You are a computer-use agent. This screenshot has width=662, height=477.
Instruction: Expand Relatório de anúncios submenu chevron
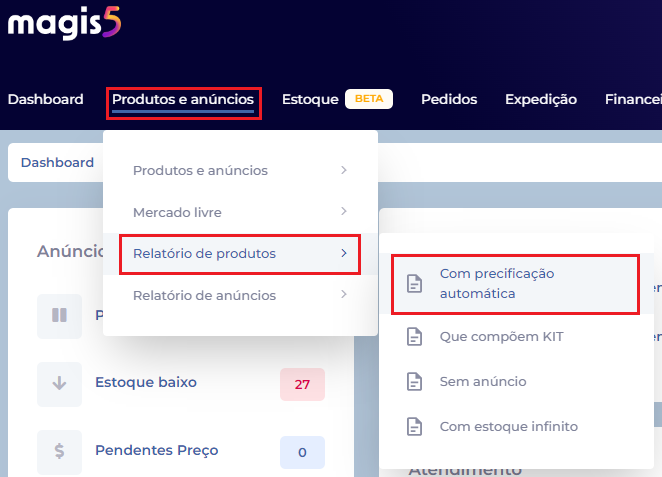344,294
